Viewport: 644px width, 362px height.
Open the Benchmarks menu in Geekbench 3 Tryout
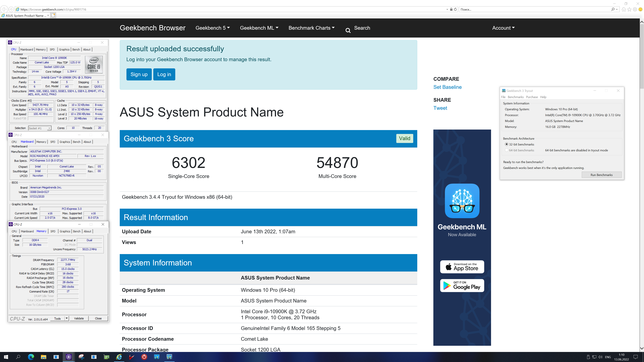tap(516, 97)
